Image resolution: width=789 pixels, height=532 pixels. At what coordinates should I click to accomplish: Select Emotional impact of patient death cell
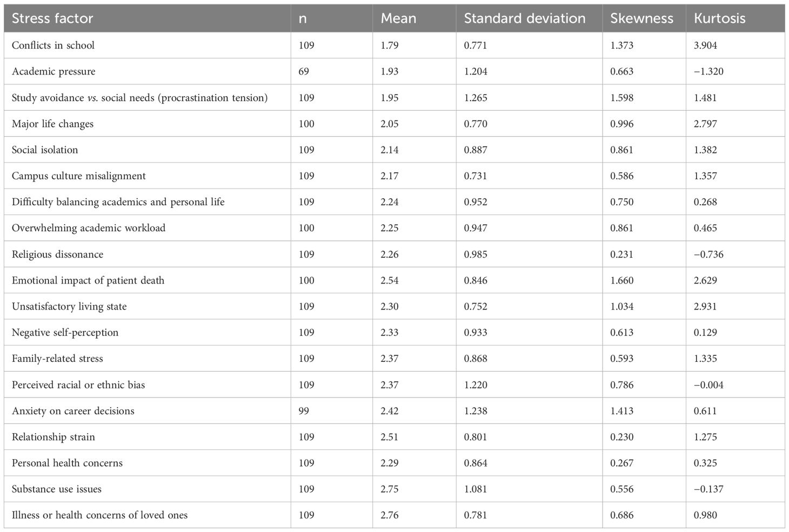pyautogui.click(x=88, y=280)
